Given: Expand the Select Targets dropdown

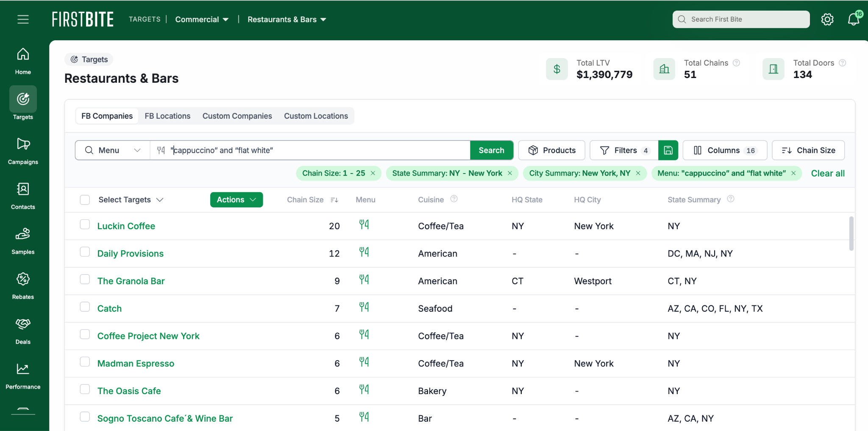Looking at the screenshot, I should [131, 200].
